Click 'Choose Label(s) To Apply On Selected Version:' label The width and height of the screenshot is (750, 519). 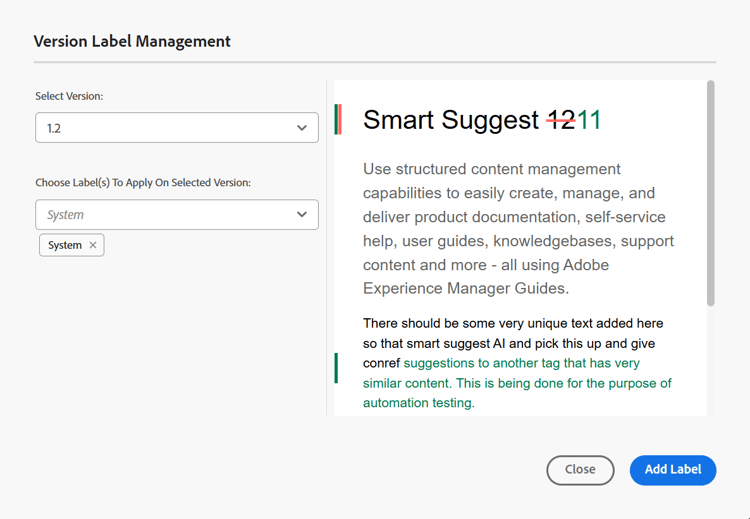(x=143, y=183)
